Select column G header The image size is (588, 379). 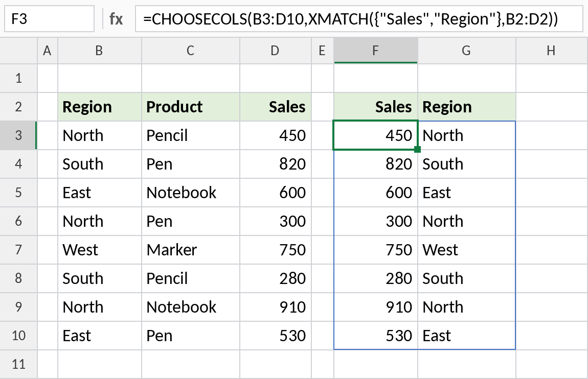(x=466, y=51)
